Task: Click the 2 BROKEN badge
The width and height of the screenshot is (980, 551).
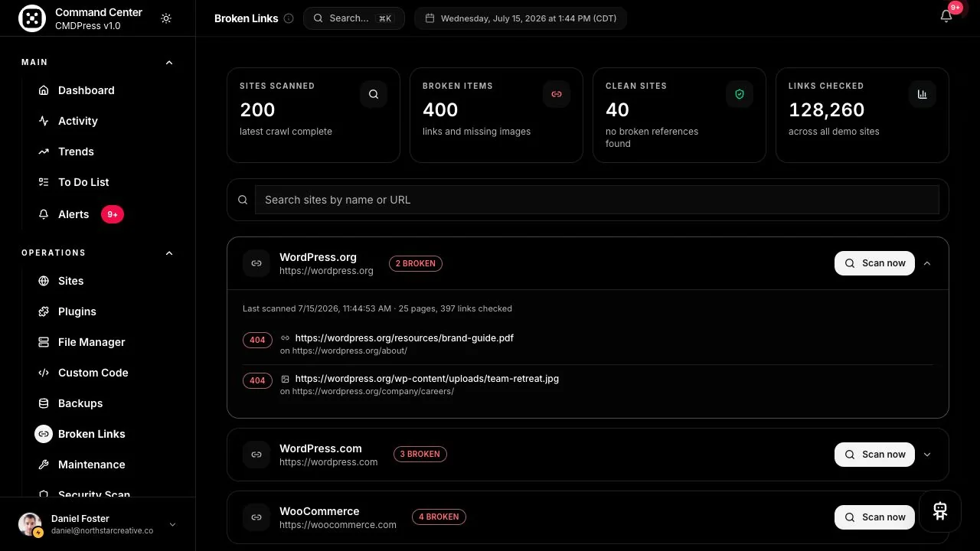Action: (x=416, y=263)
